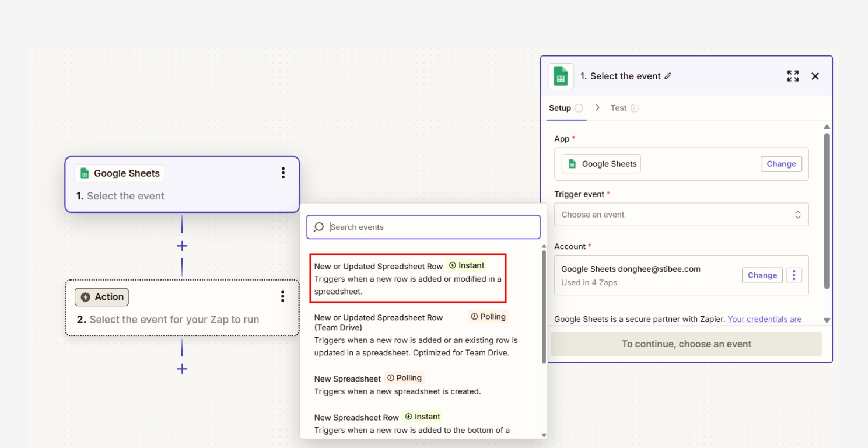This screenshot has width=868, height=448.
Task: Click the search magnifier icon in events search
Action: 318,227
